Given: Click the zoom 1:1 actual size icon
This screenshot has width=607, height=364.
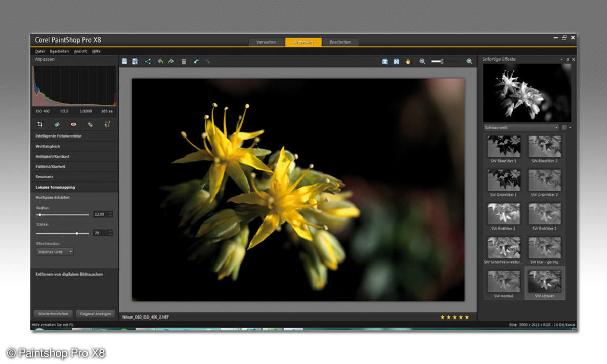Looking at the screenshot, I should [x=385, y=61].
